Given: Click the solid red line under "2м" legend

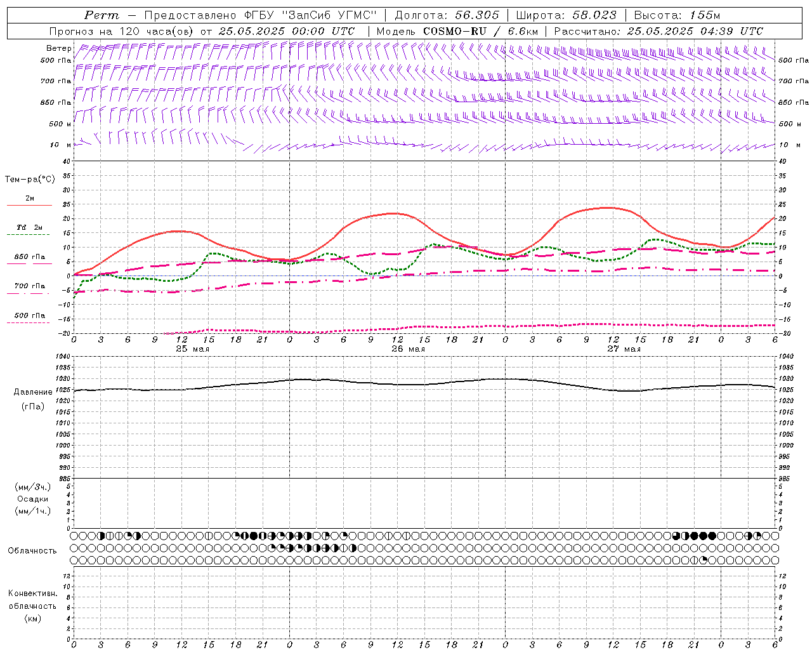Looking at the screenshot, I should [29, 206].
